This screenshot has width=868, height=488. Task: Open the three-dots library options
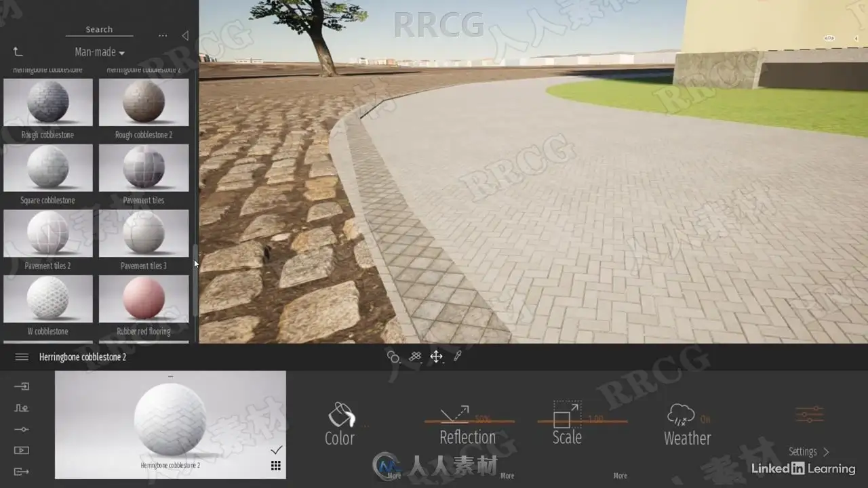tap(163, 35)
